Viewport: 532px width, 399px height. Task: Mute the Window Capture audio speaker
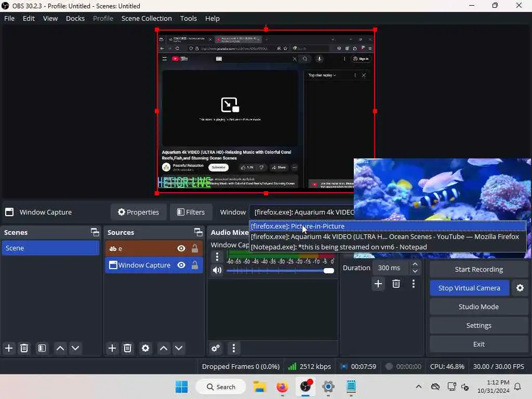pos(217,270)
